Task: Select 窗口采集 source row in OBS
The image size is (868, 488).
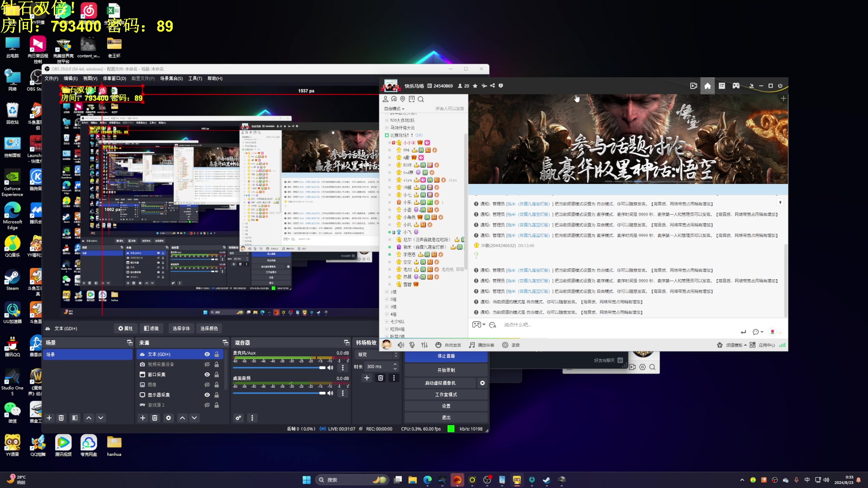Action: pos(180,375)
